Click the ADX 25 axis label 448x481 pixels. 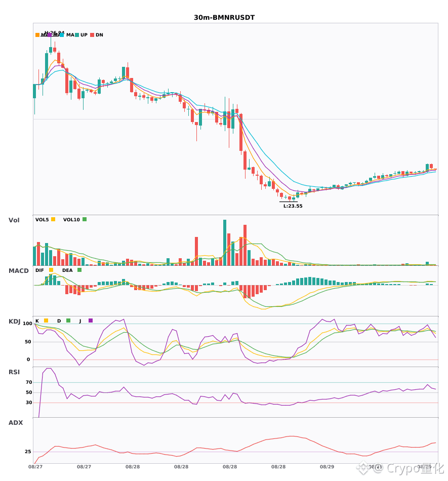[x=28, y=452]
